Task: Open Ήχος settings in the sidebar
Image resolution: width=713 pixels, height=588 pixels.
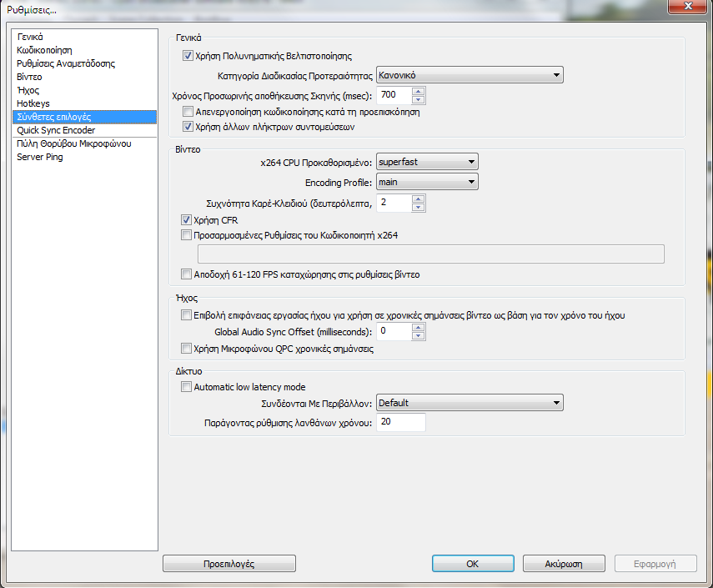Action: click(84, 90)
